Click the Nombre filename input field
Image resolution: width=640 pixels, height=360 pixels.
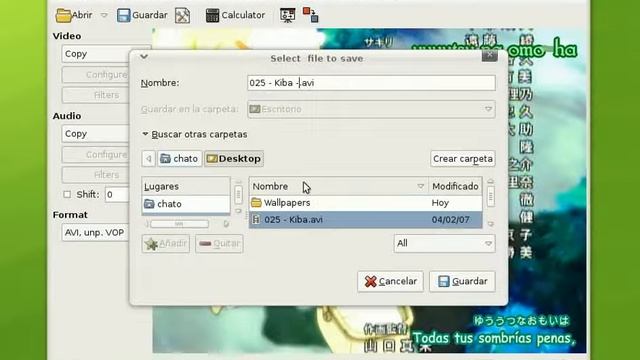coord(371,83)
